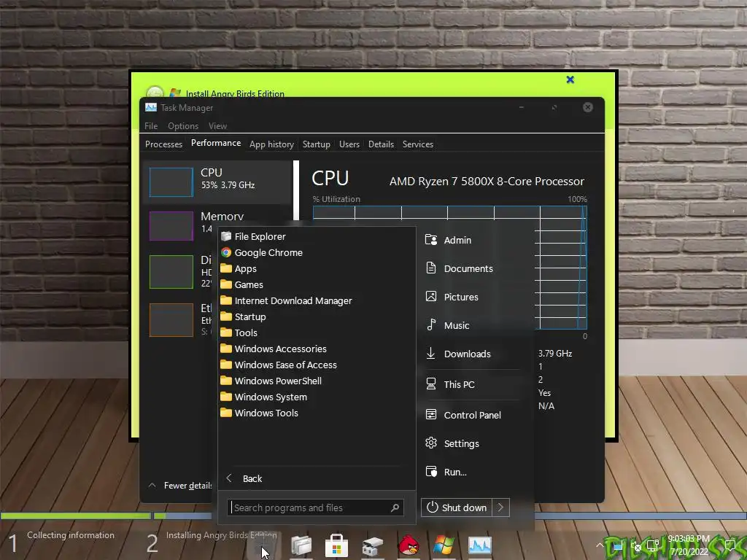Expand the Windows PowerShell folder
Viewport: 747px width, 560px height.
278,381
